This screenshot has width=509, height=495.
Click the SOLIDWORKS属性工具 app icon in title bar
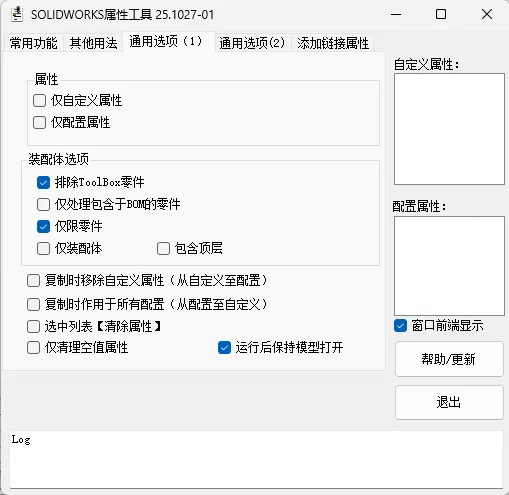tap(17, 14)
